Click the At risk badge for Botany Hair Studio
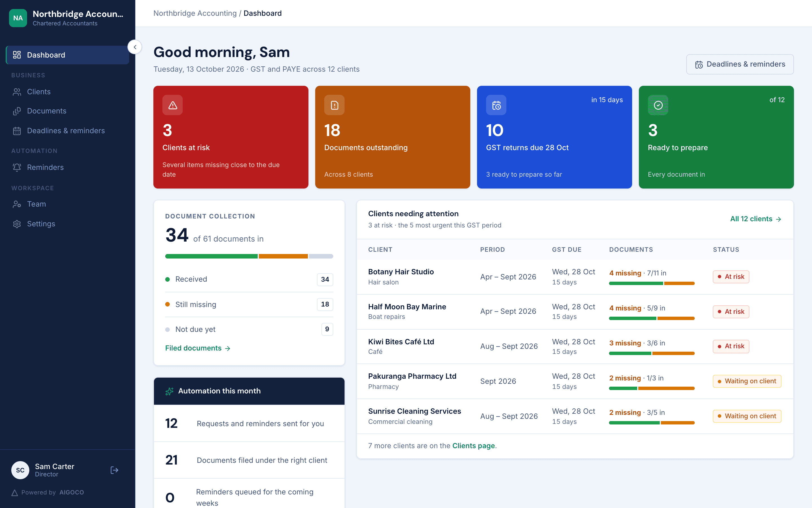 (731, 277)
